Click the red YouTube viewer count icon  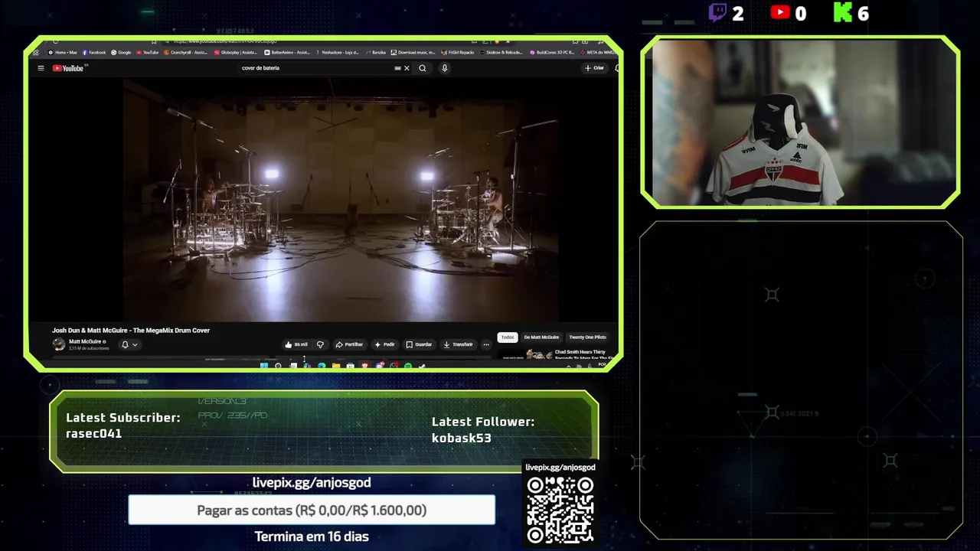point(780,12)
